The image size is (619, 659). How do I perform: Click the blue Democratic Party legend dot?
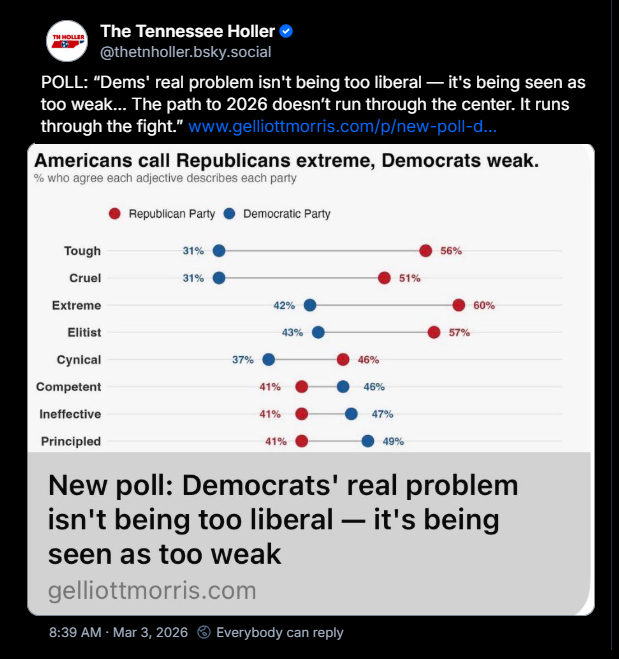pyautogui.click(x=230, y=213)
